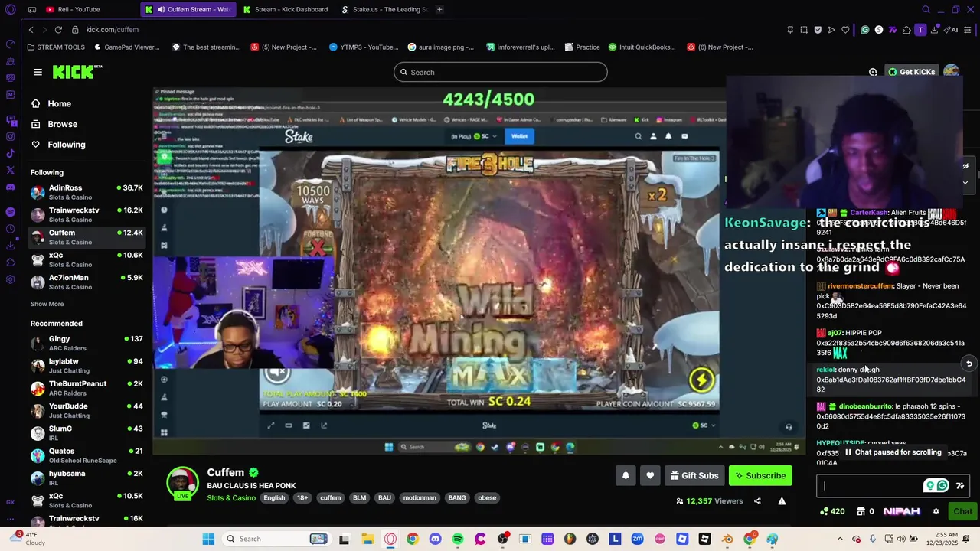Viewport: 980px width, 551px height.
Task: Open the Practice bookmark
Action: pos(582,47)
